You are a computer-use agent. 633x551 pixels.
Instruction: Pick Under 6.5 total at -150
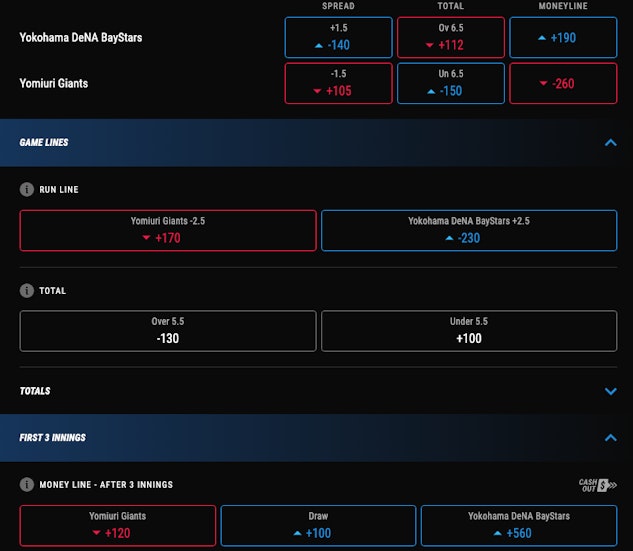click(450, 84)
